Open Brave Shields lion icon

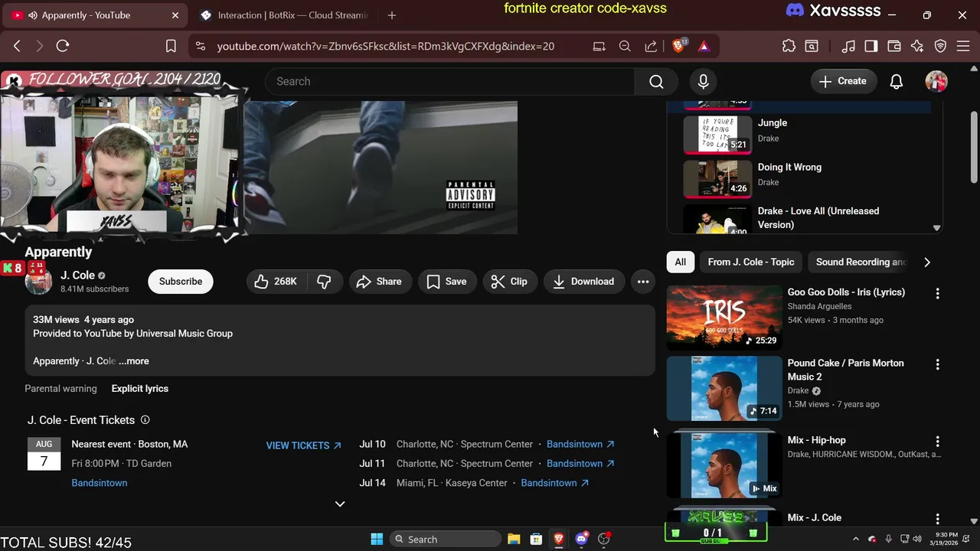[678, 46]
